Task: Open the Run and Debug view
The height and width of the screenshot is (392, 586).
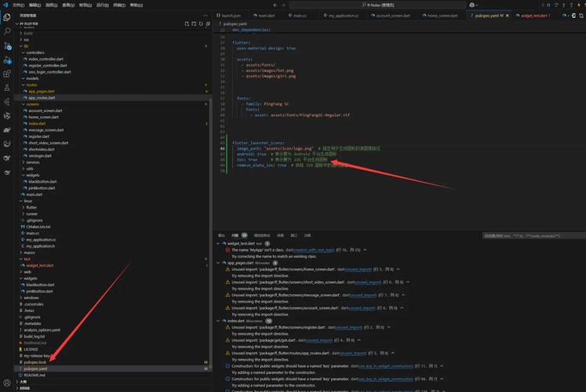Action: click(x=7, y=60)
